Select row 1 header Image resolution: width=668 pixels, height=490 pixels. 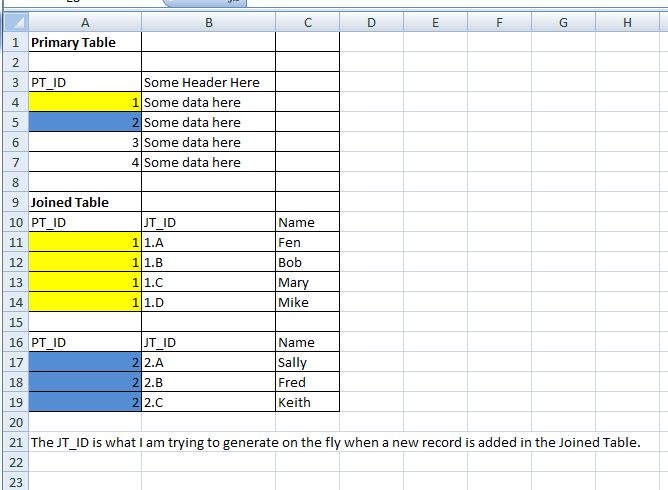point(14,42)
